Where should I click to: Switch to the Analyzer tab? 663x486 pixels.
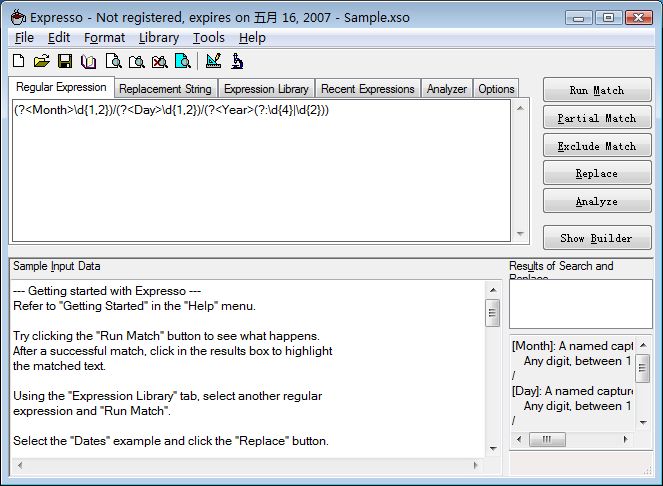(447, 89)
